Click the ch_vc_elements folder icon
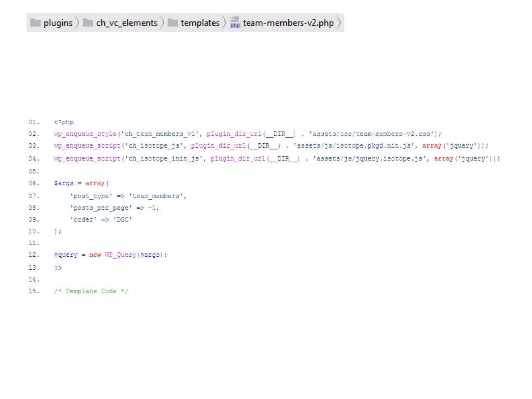Image resolution: width=532 pixels, height=399 pixels. coord(88,23)
